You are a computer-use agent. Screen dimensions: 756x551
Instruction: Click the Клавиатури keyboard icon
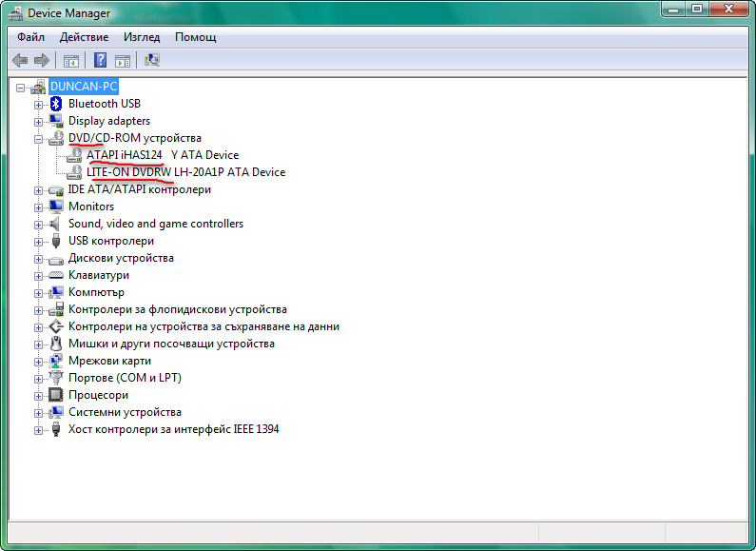point(56,276)
